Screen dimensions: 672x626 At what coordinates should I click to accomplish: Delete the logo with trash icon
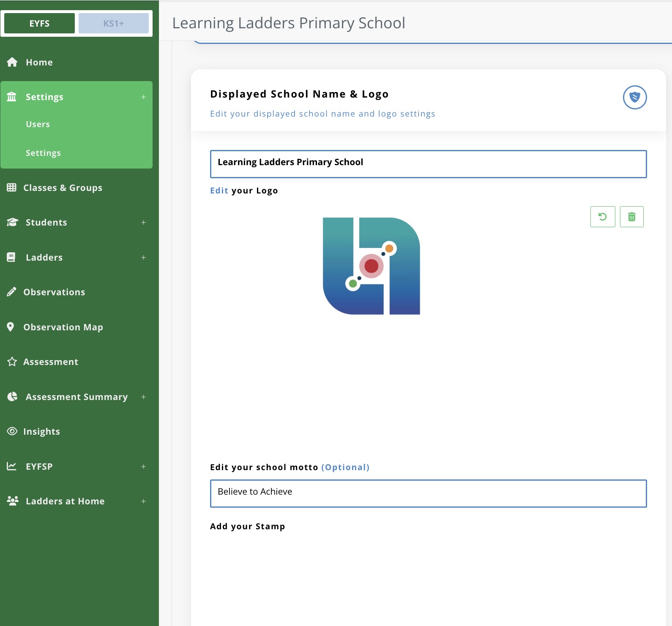tap(631, 217)
